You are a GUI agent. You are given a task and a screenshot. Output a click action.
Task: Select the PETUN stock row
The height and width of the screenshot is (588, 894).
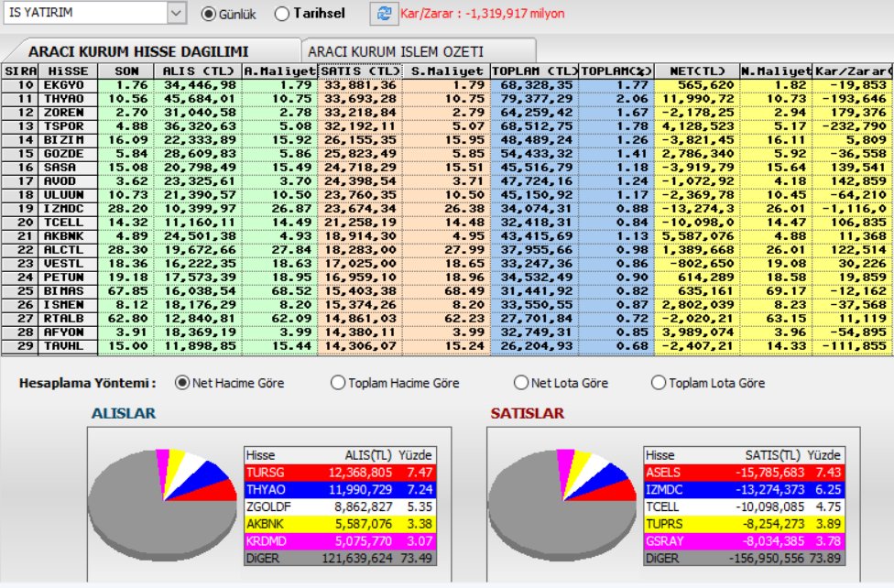tap(447, 278)
